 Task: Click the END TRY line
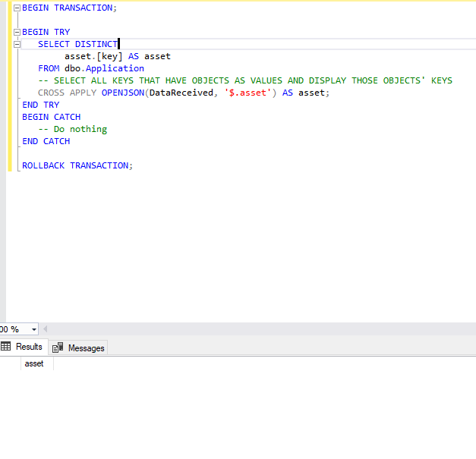[x=41, y=105]
